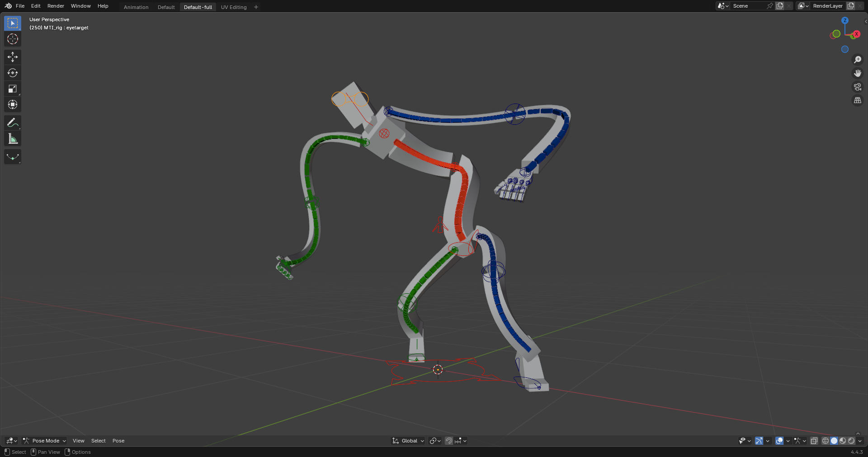Activate the Pose Breakdowner tool

[x=12, y=157]
